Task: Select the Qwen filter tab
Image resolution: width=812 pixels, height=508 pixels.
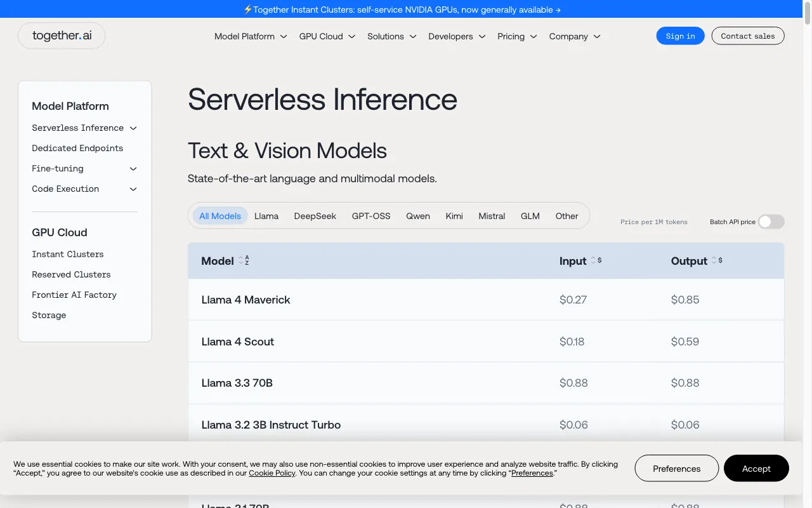Action: click(x=418, y=216)
